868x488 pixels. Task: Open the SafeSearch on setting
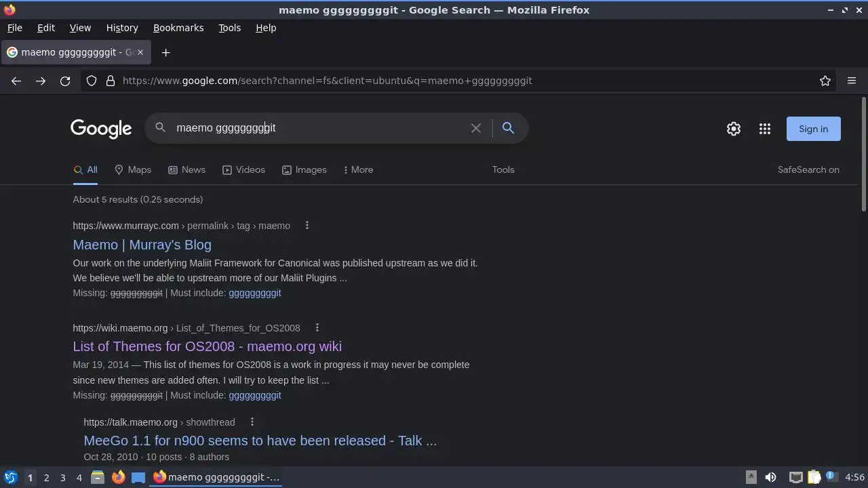click(808, 169)
